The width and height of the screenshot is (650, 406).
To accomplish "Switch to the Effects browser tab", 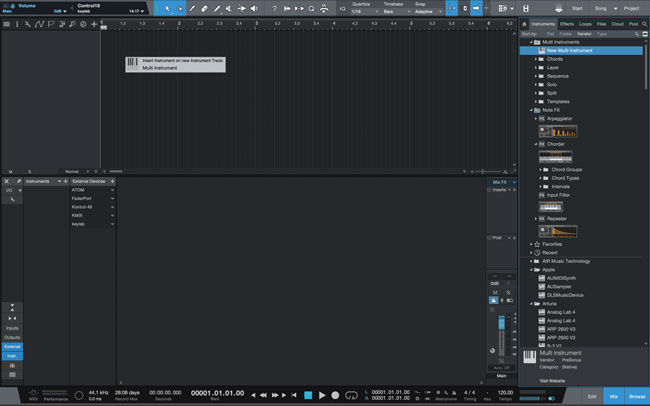I will 567,24.
